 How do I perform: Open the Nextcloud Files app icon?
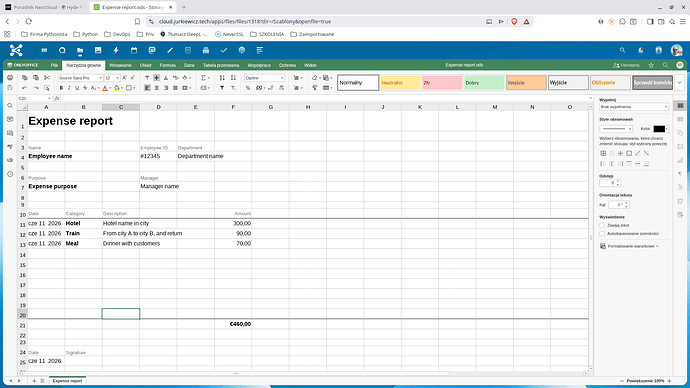coord(80,51)
